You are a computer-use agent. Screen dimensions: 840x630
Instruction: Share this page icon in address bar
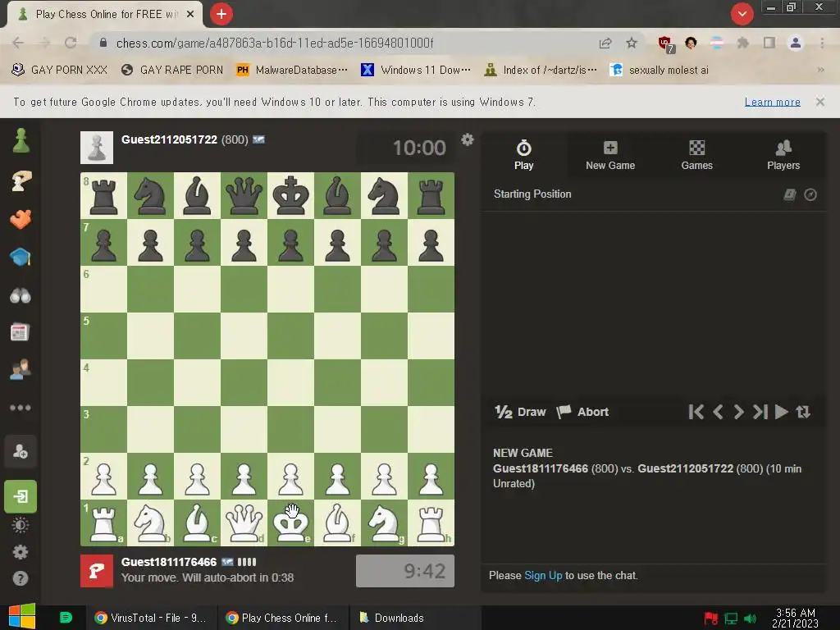coord(605,43)
